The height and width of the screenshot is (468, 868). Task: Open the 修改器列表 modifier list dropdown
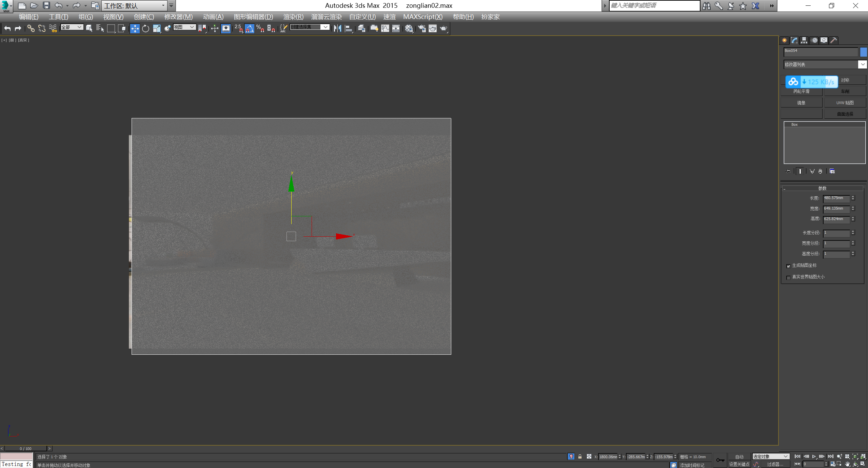(825, 64)
